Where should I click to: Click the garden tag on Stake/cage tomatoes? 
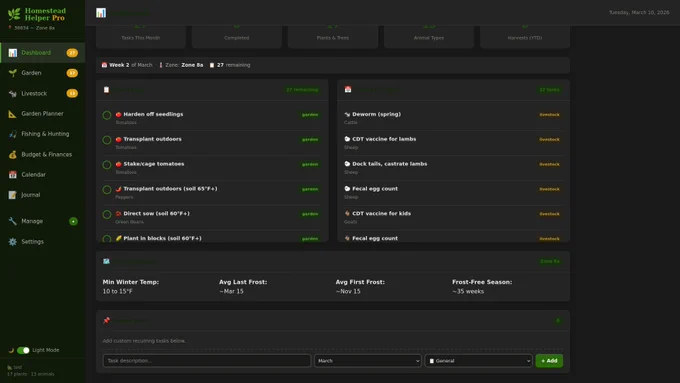click(x=310, y=164)
